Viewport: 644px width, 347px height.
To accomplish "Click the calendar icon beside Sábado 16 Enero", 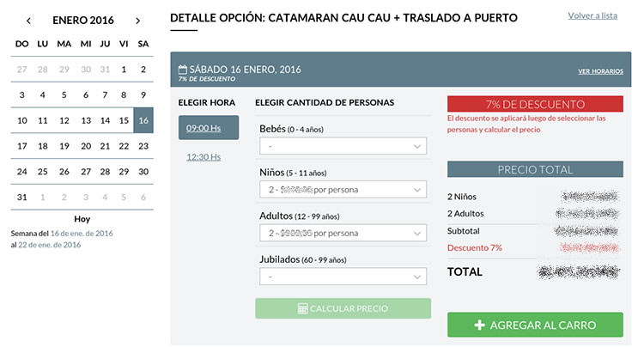I will click(183, 70).
